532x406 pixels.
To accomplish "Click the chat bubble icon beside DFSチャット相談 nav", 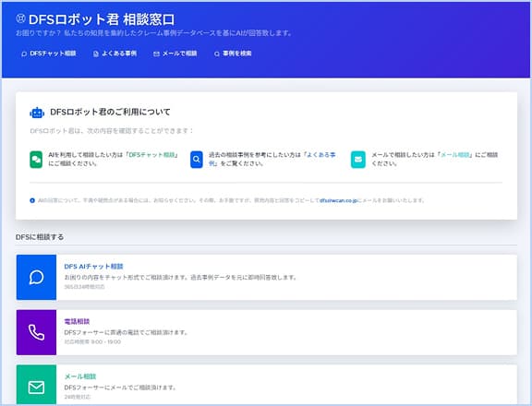I will point(24,54).
